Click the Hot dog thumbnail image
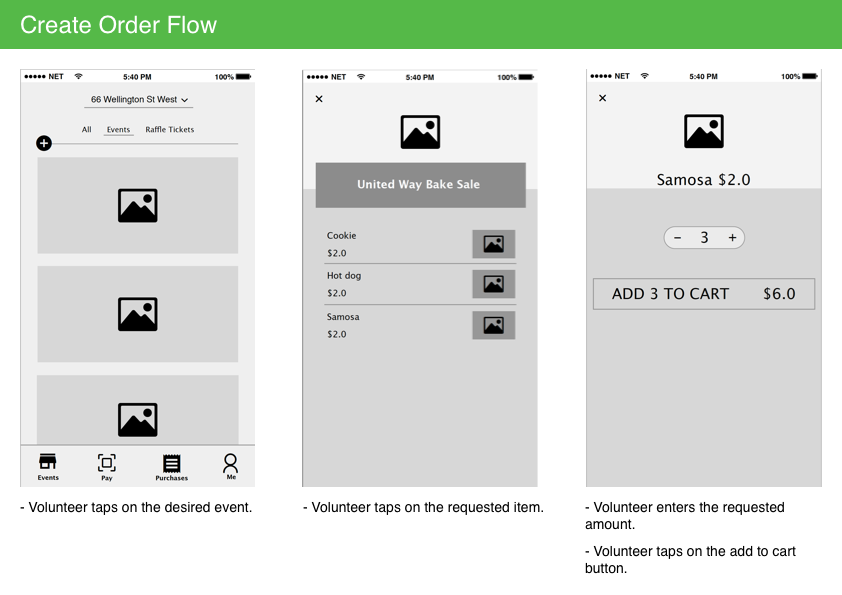Image resolution: width=842 pixels, height=595 pixels. tap(493, 284)
